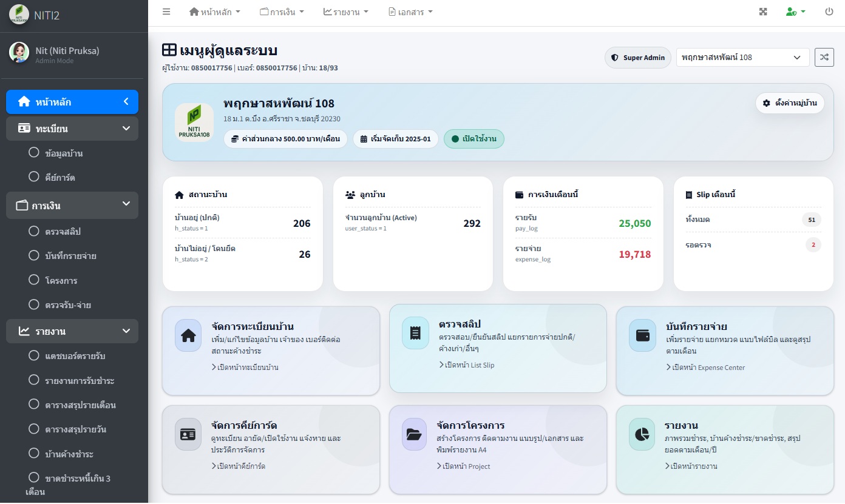Click the Niti Pruksa 108 village logo
Viewport: 845px width, 504px height.
pyautogui.click(x=194, y=123)
